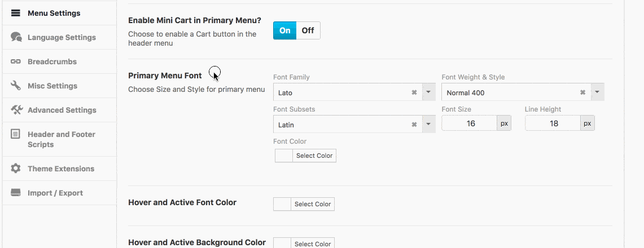This screenshot has width=644, height=248.
Task: Clear the Lato font family selection
Action: 414,92
